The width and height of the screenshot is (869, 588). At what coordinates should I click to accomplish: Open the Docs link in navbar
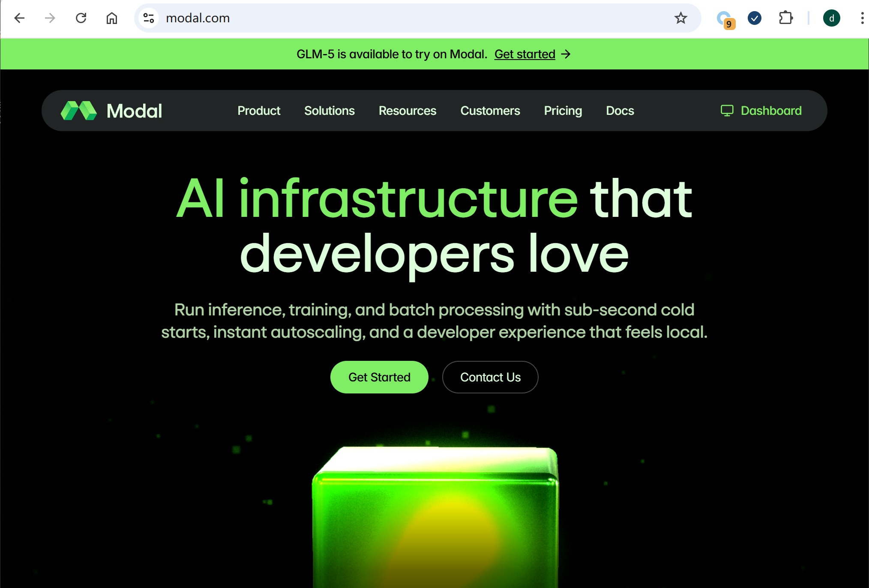pyautogui.click(x=620, y=111)
